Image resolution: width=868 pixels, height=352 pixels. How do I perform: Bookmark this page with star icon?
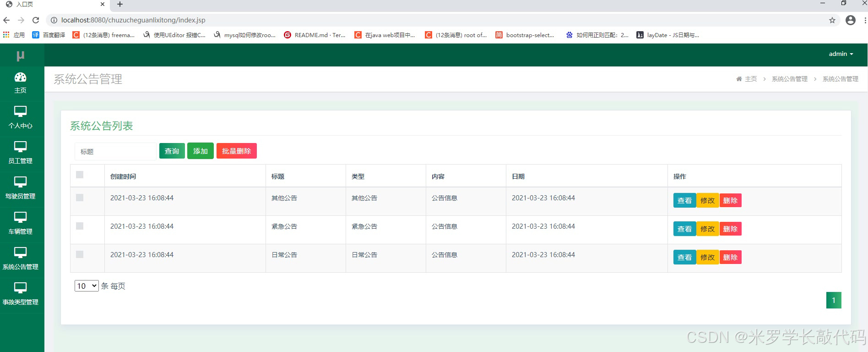[x=832, y=20]
